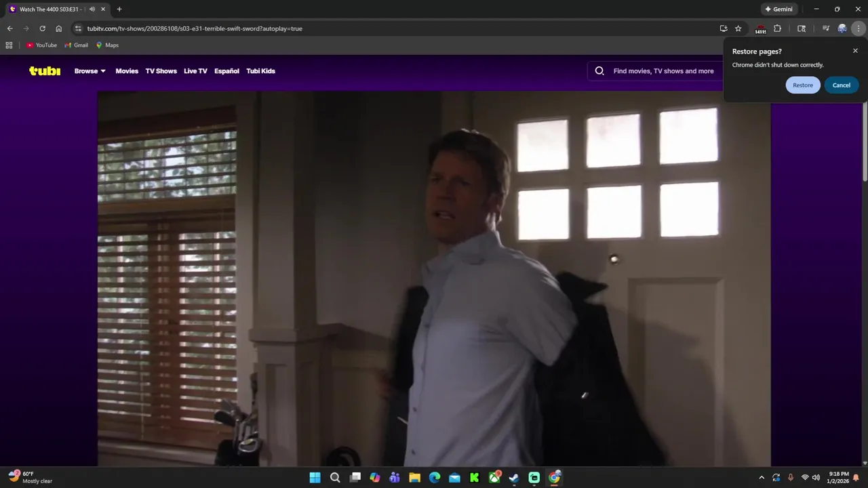The height and width of the screenshot is (488, 868).
Task: Open the Español section
Action: coord(226,70)
